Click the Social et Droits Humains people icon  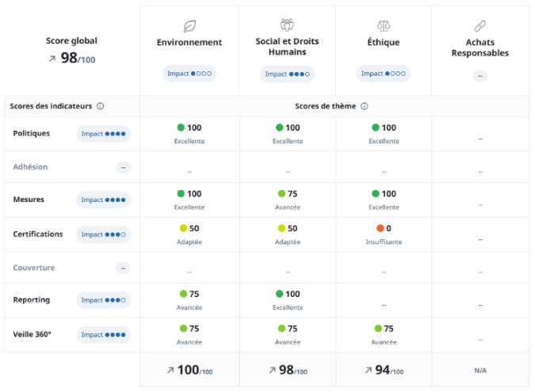click(x=287, y=25)
